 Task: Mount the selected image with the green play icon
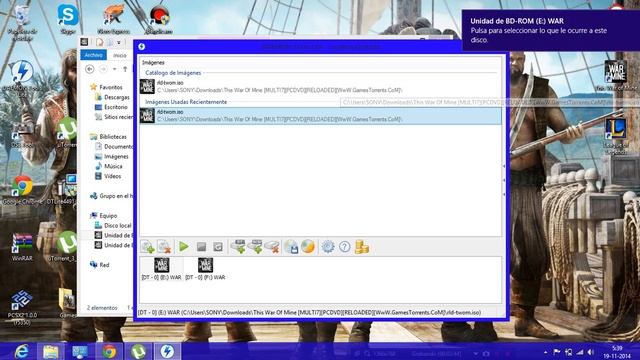(184, 247)
